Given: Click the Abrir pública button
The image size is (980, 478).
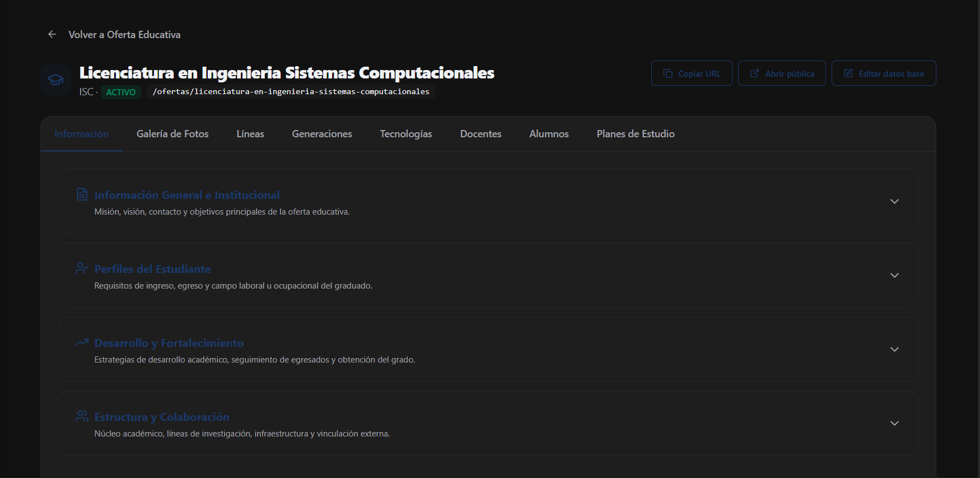Looking at the screenshot, I should coord(782,73).
